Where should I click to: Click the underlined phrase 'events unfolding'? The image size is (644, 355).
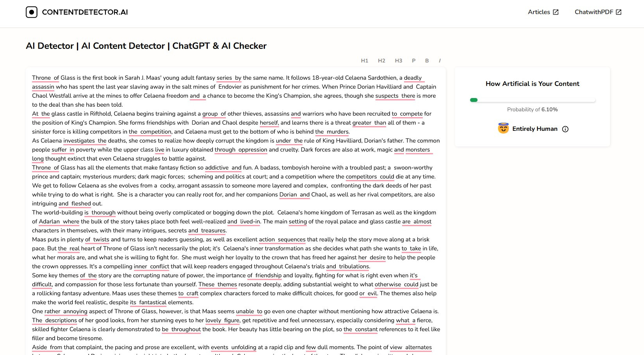pos(234,347)
